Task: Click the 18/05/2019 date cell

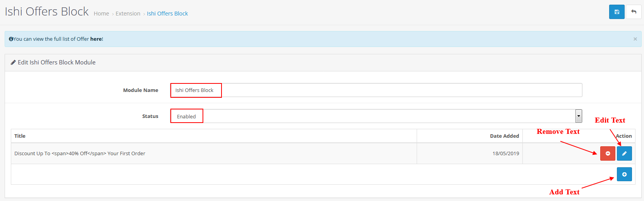Action: click(506, 153)
